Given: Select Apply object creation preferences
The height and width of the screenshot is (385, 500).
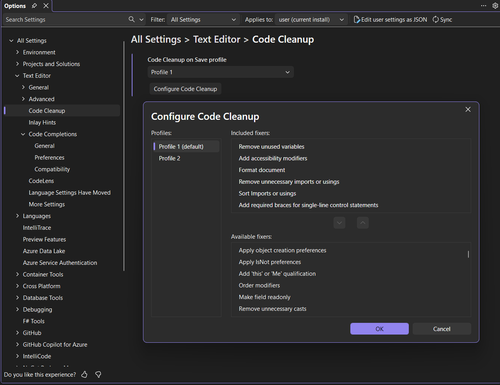Looking at the screenshot, I should (x=349, y=250).
